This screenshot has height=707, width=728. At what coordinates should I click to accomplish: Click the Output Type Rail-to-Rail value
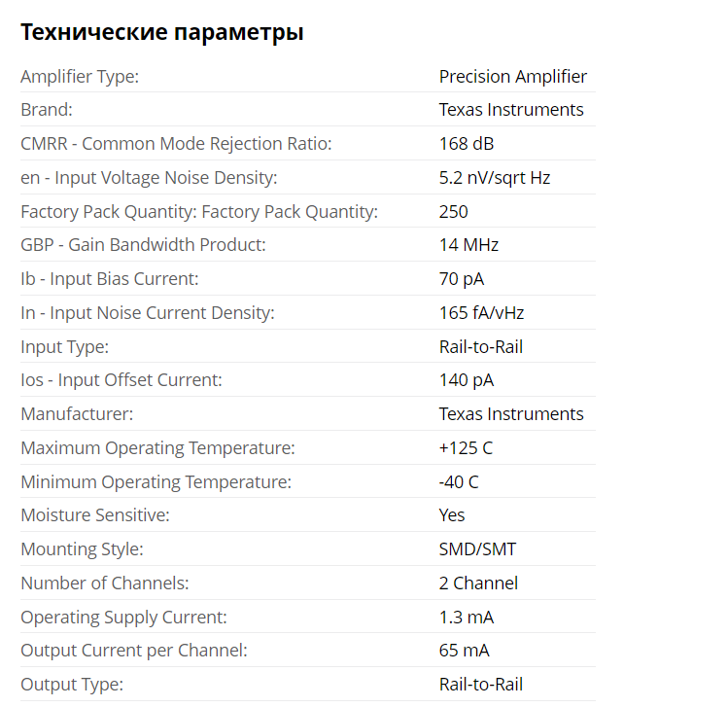481,685
